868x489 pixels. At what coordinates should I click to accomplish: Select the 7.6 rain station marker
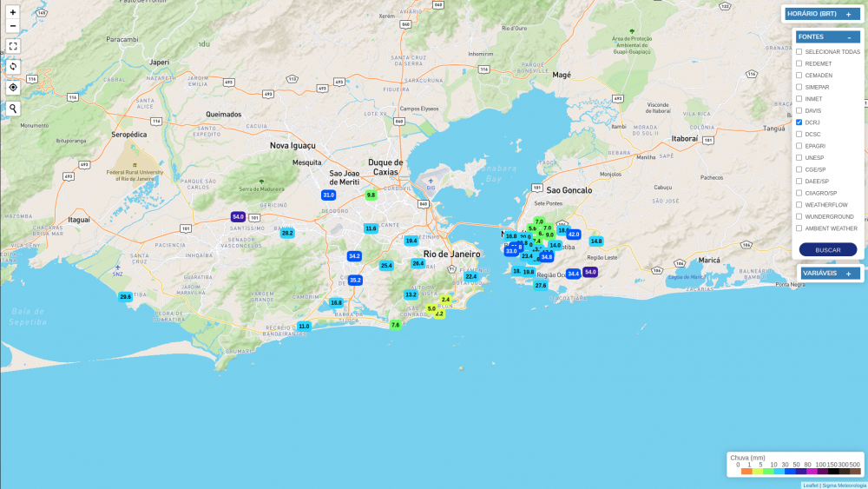tap(395, 325)
